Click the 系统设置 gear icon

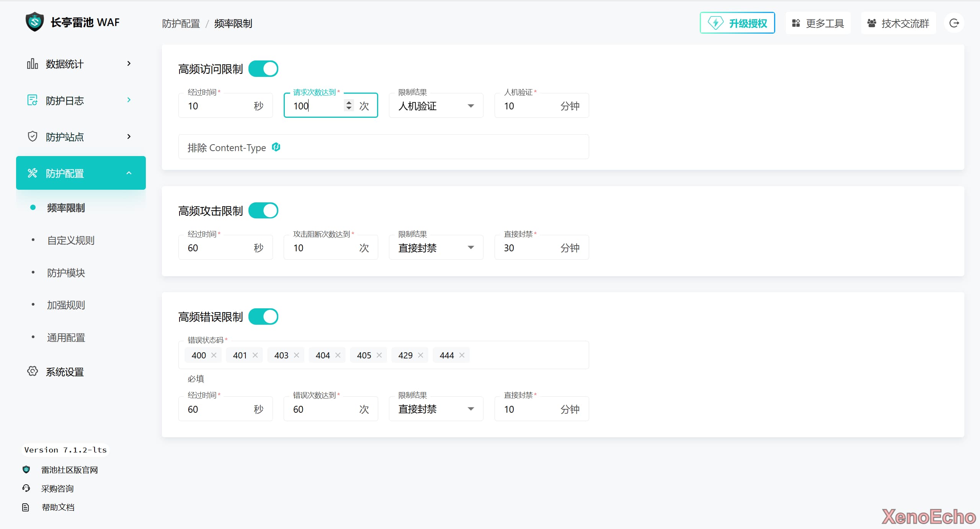point(33,371)
